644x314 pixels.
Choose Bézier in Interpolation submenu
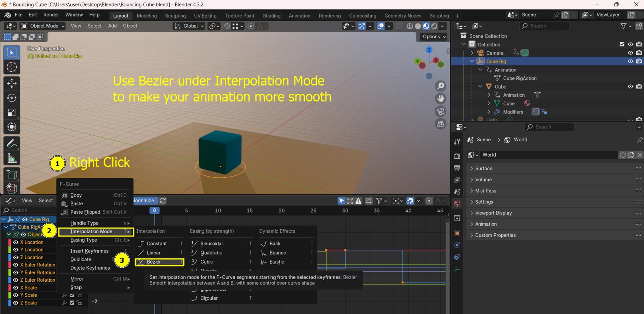click(x=160, y=262)
